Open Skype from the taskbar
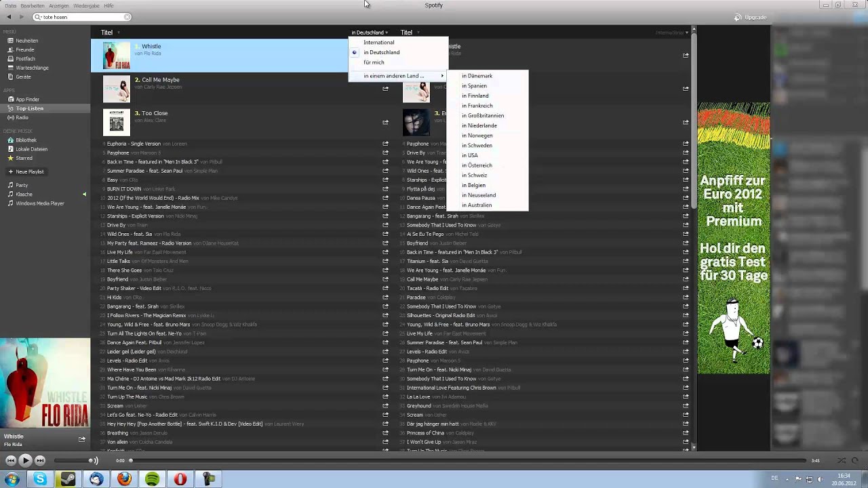868x488 pixels. point(41,479)
